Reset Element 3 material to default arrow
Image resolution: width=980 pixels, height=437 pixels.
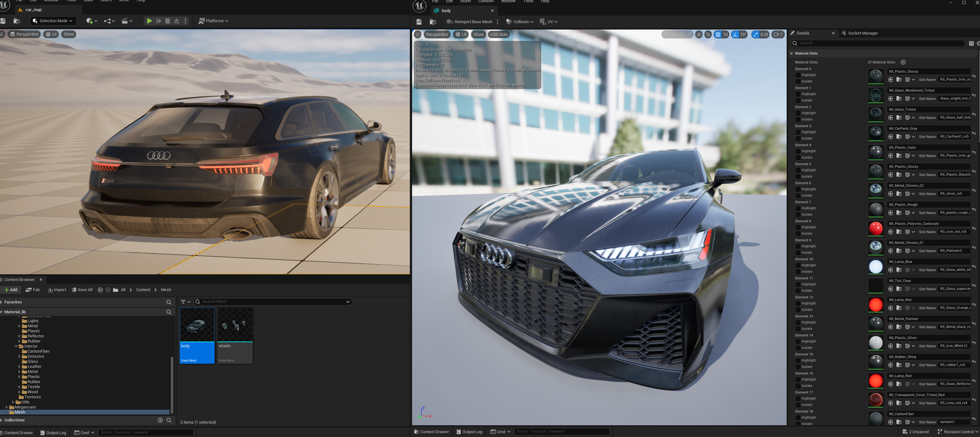point(974,134)
